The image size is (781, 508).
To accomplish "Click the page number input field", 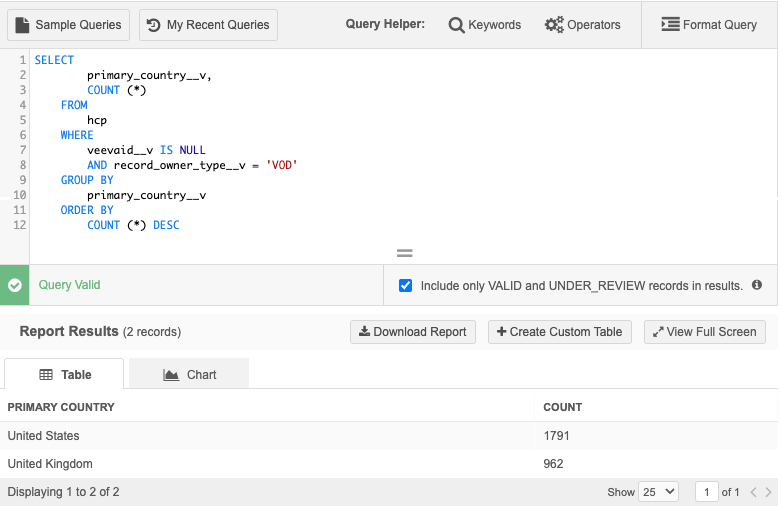I will [x=707, y=492].
